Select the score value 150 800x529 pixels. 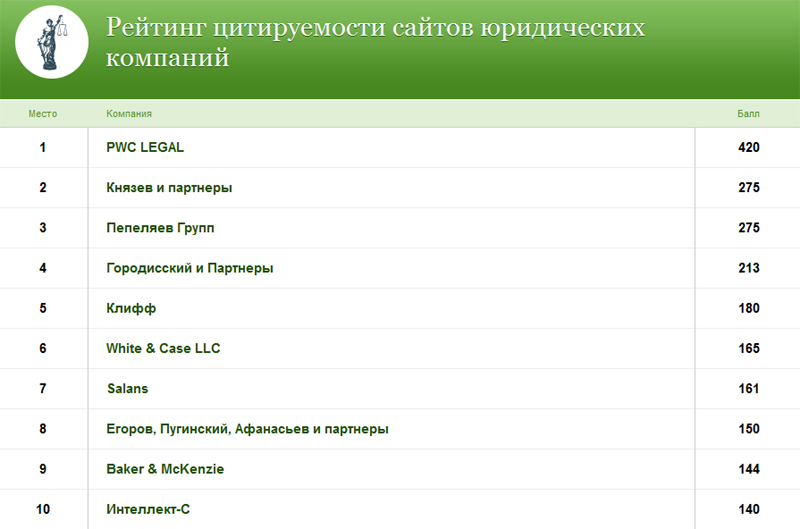[749, 429]
